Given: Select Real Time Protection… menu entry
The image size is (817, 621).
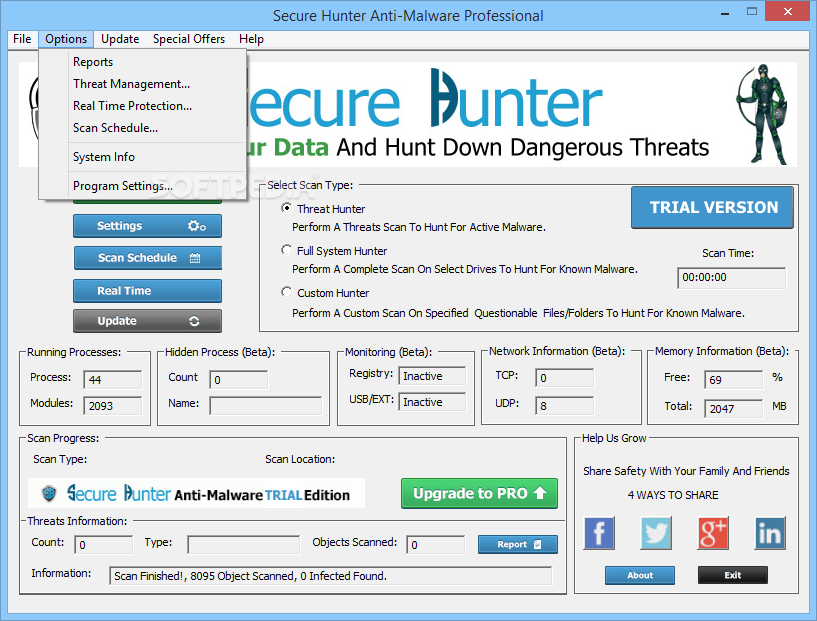Looking at the screenshot, I should click(142, 106).
